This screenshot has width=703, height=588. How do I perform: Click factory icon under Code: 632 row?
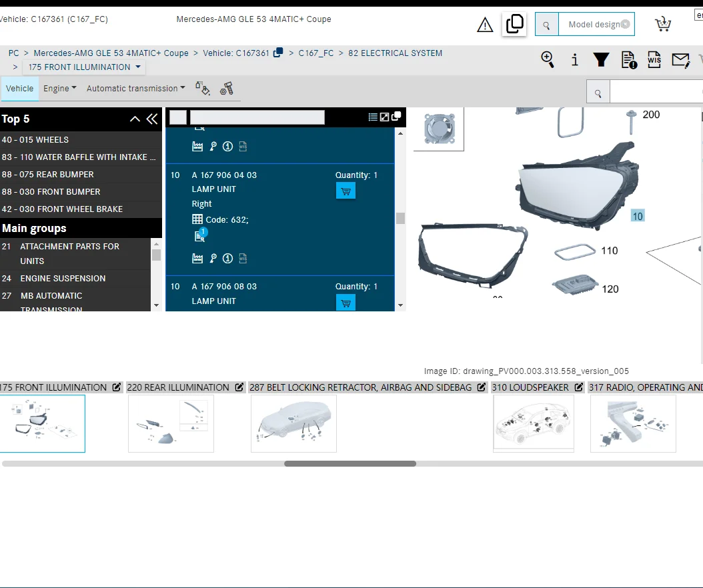[197, 259]
